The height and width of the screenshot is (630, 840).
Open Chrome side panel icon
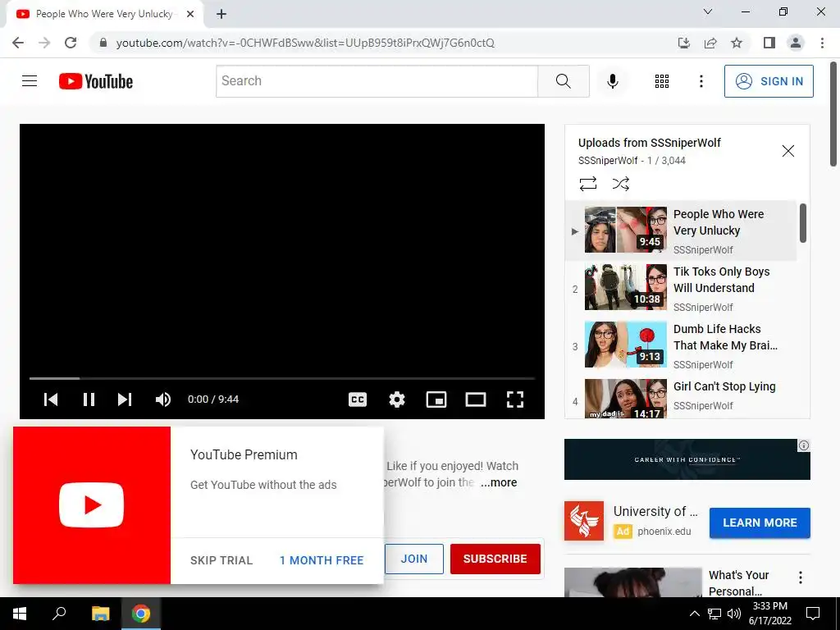pos(769,43)
